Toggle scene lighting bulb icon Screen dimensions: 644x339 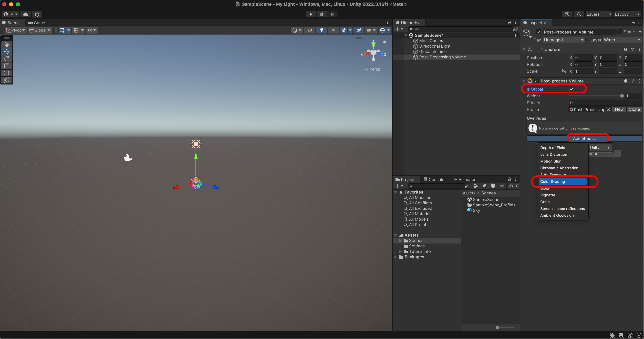coord(321,30)
